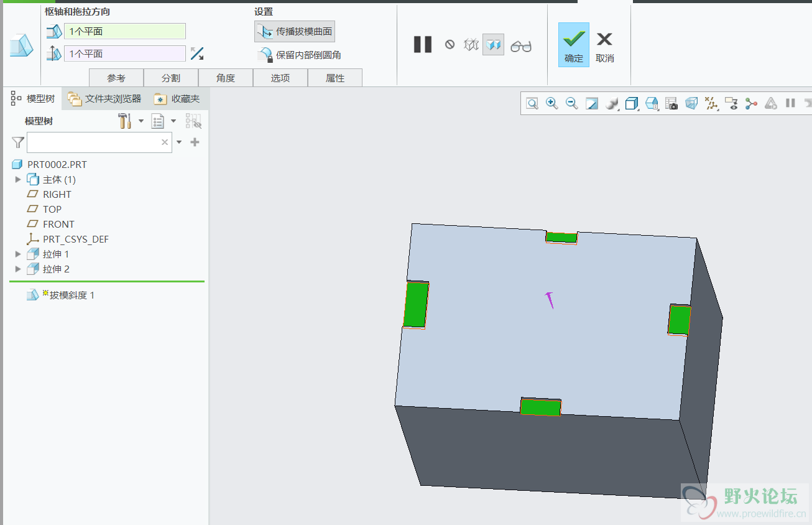Confirm with the 确定 checkmark button
Image resolution: width=812 pixels, height=525 pixels.
pyautogui.click(x=573, y=45)
